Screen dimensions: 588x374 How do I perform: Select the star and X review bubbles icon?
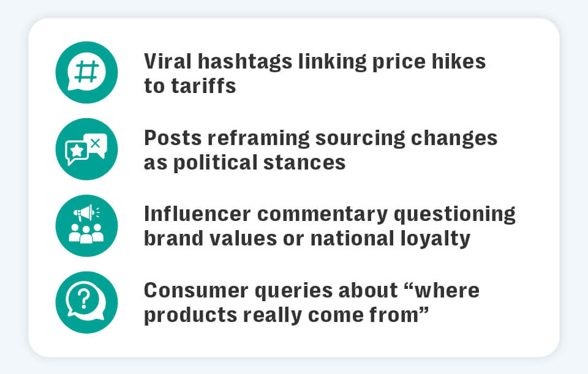(x=86, y=149)
